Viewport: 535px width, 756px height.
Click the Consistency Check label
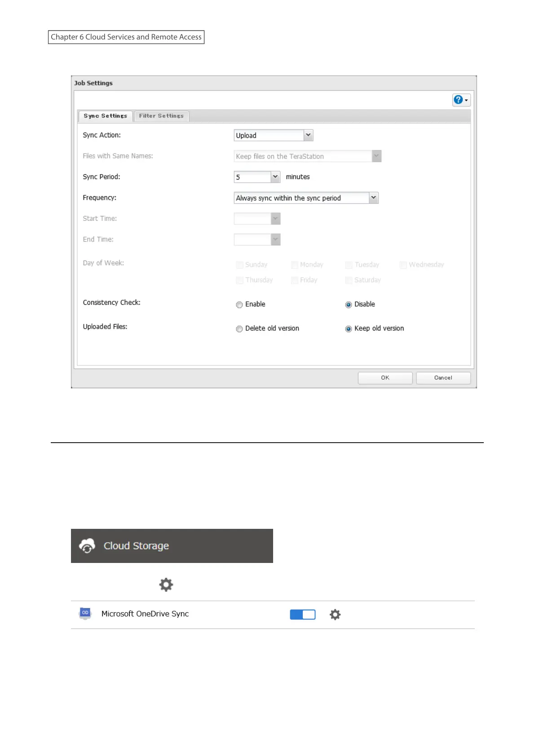pyautogui.click(x=111, y=303)
